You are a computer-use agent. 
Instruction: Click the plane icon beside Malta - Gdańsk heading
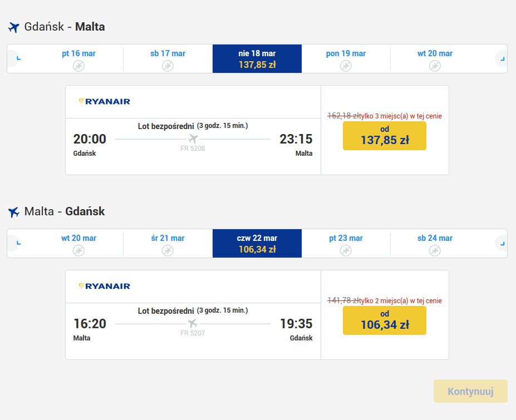[14, 212]
